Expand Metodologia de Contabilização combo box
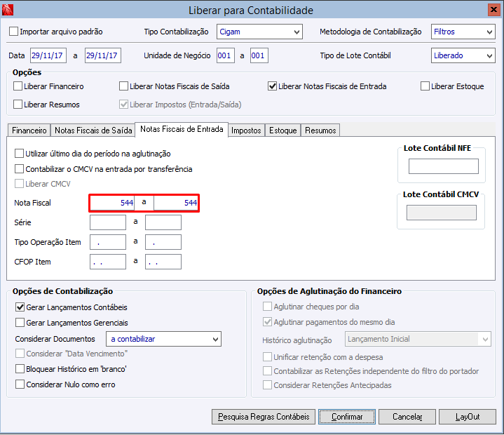 [x=463, y=32]
